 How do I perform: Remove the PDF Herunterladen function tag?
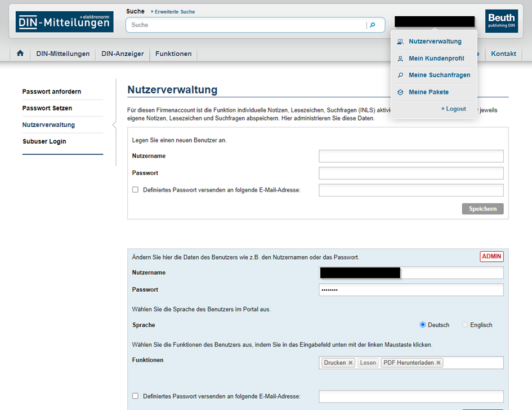click(x=439, y=363)
